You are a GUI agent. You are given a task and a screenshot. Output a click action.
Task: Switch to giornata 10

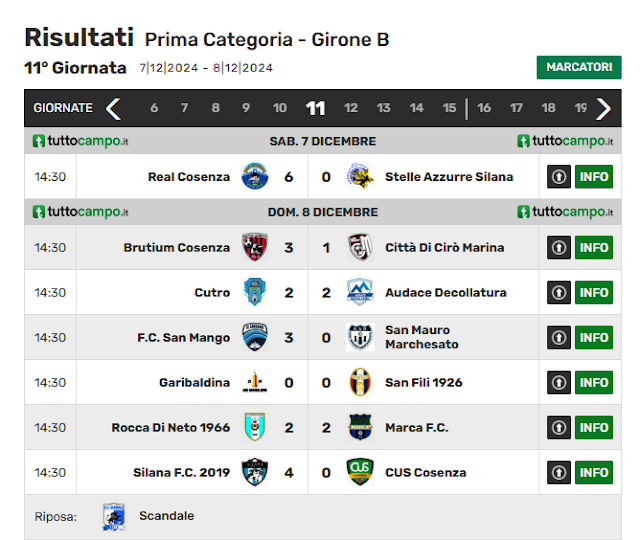pyautogui.click(x=280, y=108)
